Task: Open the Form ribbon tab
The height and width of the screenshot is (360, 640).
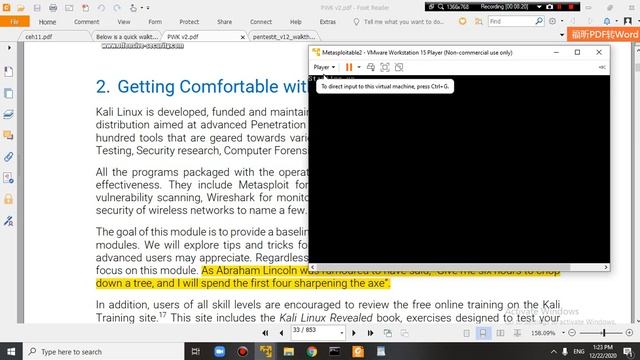Action: pyautogui.click(x=155, y=22)
